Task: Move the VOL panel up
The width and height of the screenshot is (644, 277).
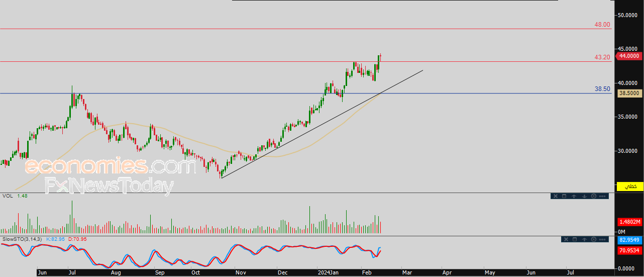Action: (x=574, y=196)
